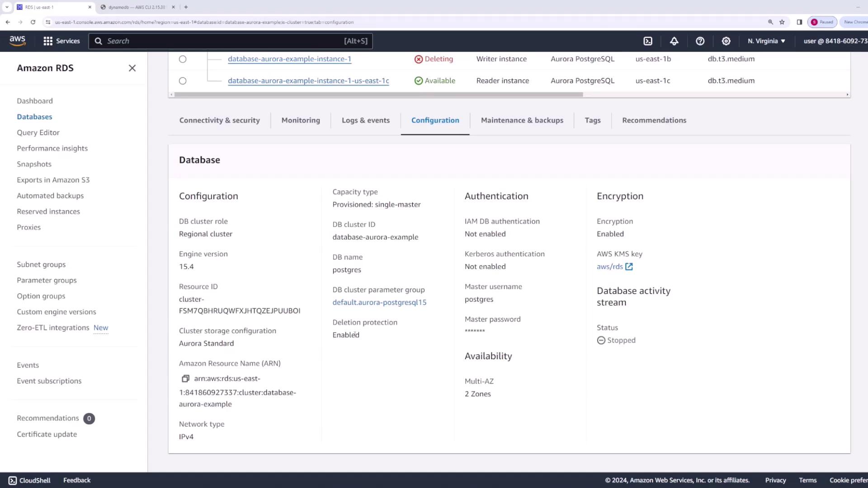Open the Maintenance & backups tab
The height and width of the screenshot is (488, 868).
pos(522,120)
